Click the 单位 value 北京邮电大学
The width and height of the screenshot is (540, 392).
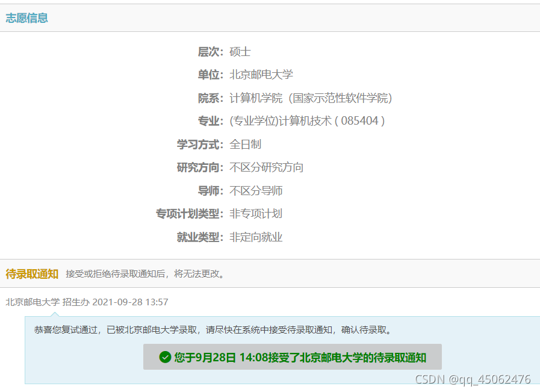click(x=261, y=75)
